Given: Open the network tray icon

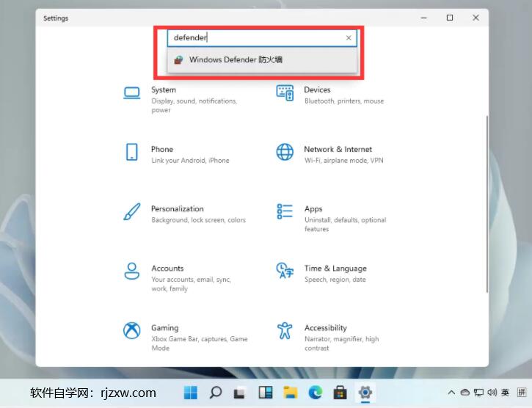Looking at the screenshot, I should [478, 393].
